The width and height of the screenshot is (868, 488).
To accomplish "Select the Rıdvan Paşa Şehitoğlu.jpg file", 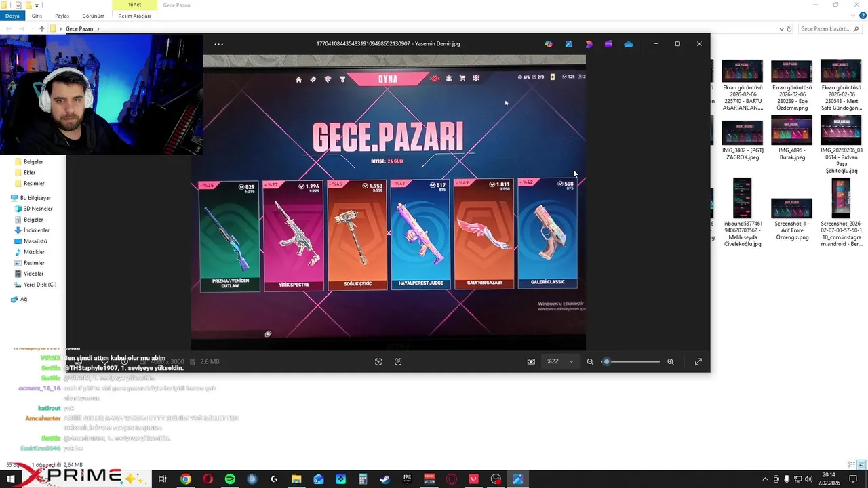I will tap(841, 145).
